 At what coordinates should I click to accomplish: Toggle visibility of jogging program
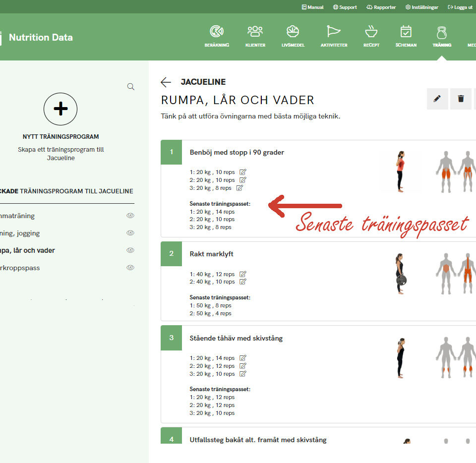click(130, 233)
